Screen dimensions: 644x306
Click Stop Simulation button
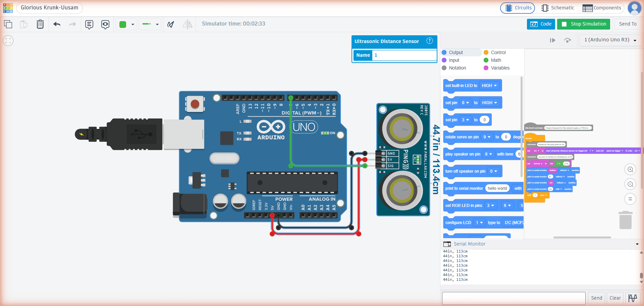[584, 24]
